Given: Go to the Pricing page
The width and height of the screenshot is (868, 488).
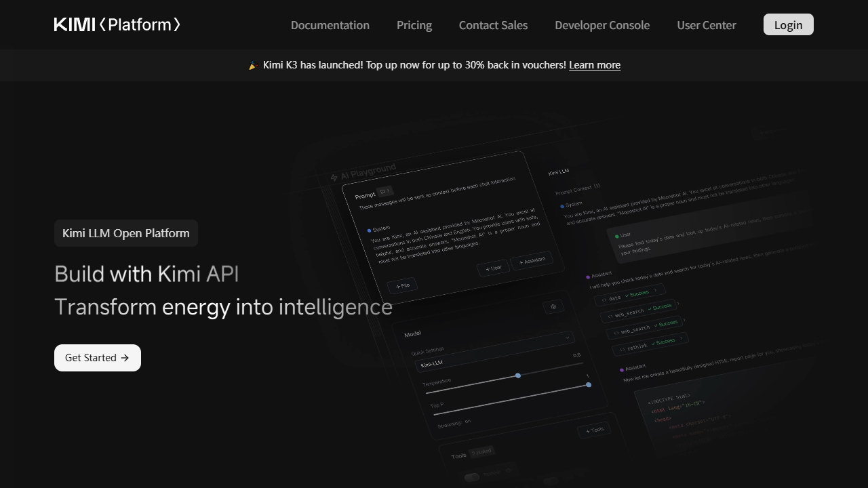Looking at the screenshot, I should 414,25.
